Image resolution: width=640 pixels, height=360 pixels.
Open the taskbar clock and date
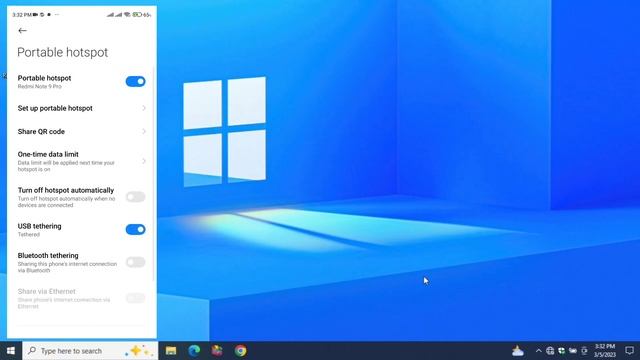[x=605, y=351]
